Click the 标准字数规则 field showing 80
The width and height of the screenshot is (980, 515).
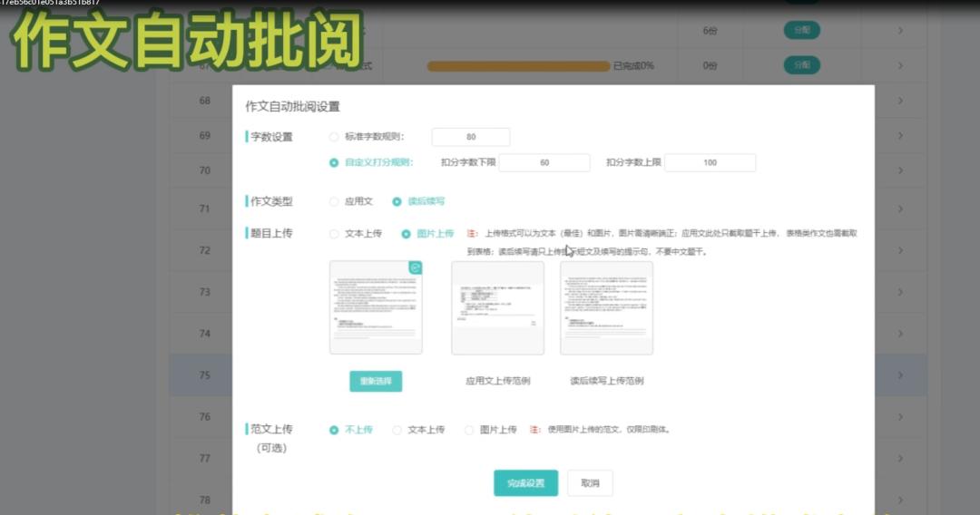pyautogui.click(x=471, y=137)
